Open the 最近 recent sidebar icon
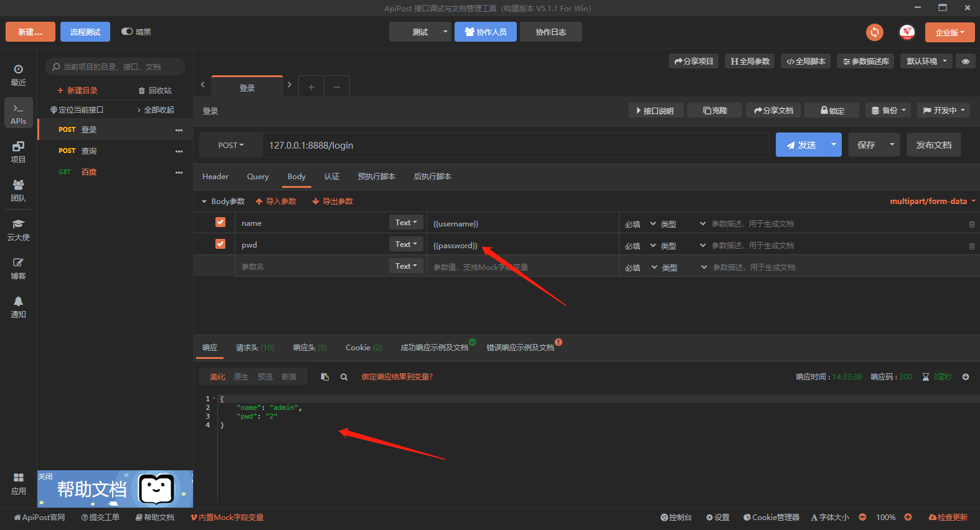 18,75
